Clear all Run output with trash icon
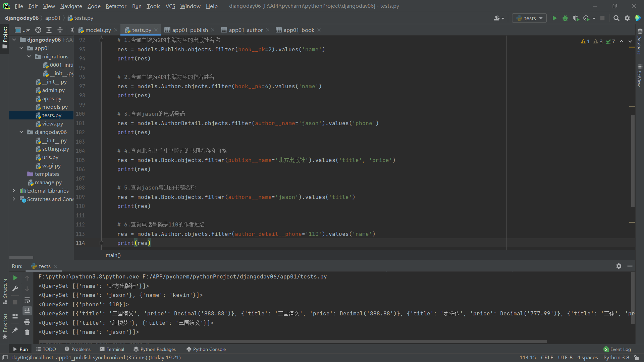Screen dimensions: 644x362 (x=27, y=332)
